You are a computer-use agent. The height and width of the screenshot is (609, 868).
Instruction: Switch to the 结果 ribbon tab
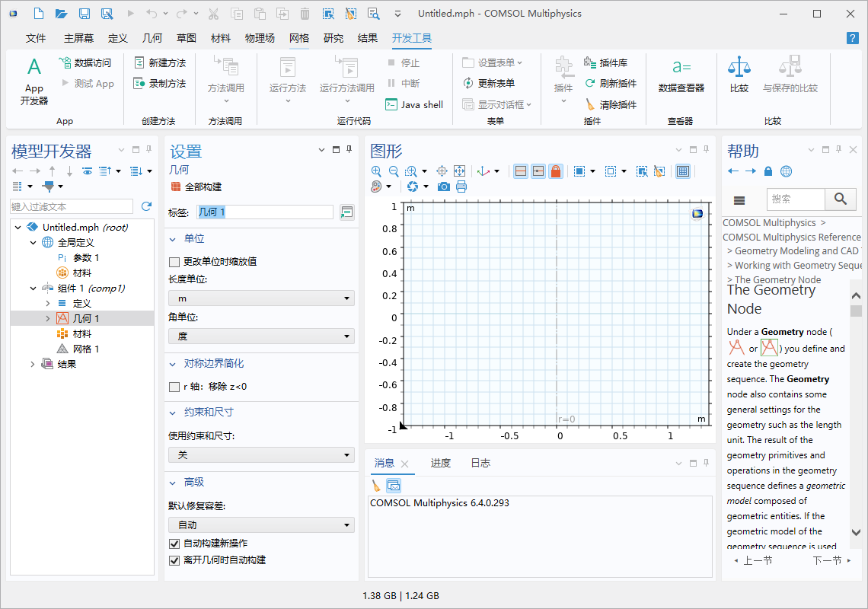[367, 37]
